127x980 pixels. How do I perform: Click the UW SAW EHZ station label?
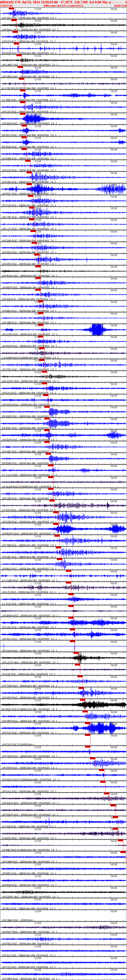tap(30, 241)
